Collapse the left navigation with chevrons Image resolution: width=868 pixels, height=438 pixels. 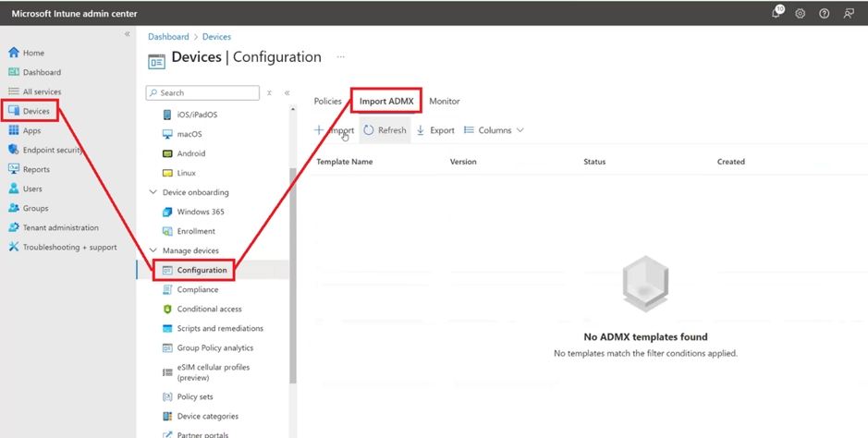tap(128, 34)
